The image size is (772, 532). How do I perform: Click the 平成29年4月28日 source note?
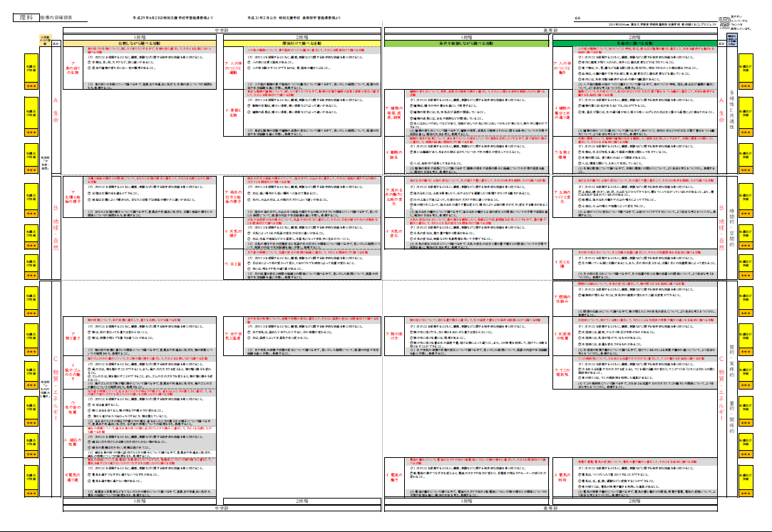tap(173, 18)
